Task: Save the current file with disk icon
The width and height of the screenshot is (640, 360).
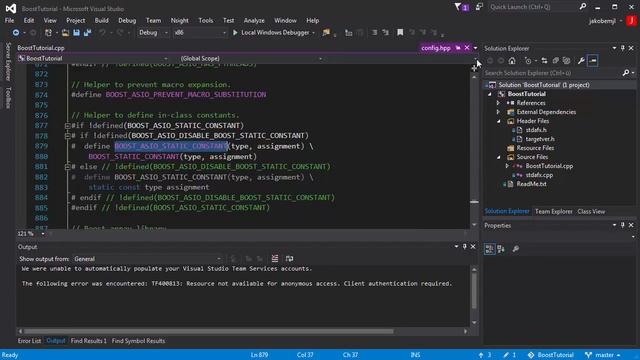Action: 76,33
